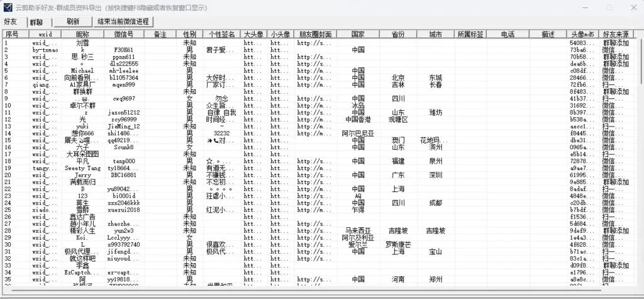644x299 pixels.
Task: Select nickname yuki
Action: click(82, 127)
